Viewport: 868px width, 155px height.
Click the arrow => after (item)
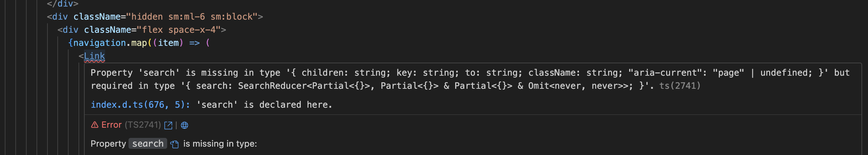pos(194,43)
